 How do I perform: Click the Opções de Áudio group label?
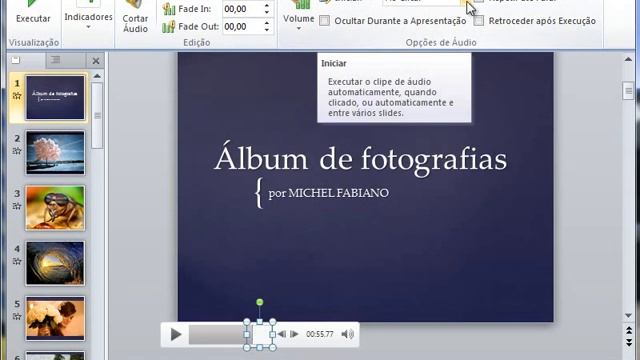click(441, 42)
